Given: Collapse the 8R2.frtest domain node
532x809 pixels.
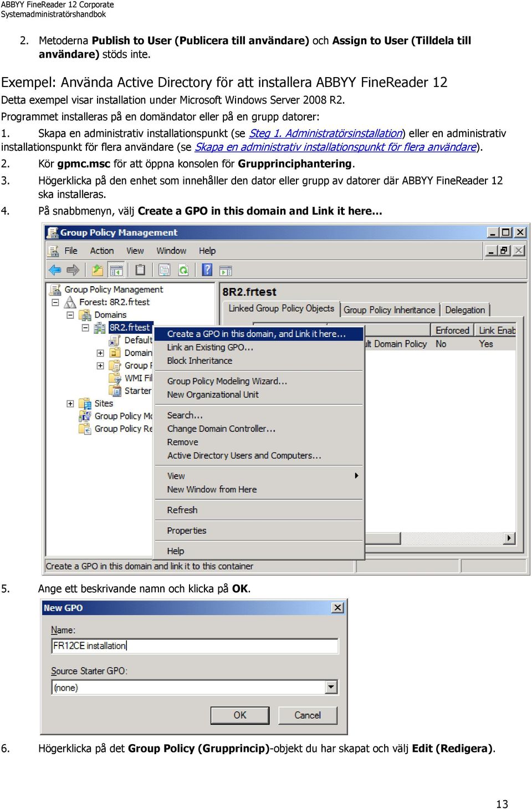Looking at the screenshot, I should point(85,328).
